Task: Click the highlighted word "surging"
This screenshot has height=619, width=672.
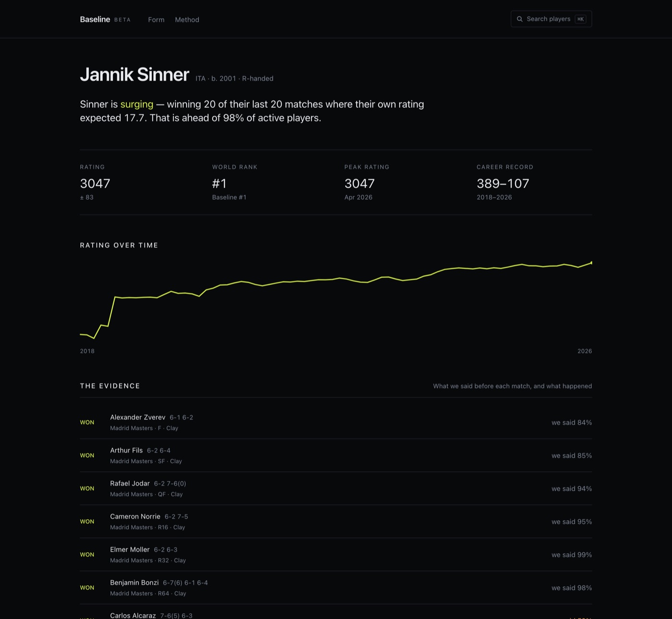Action: point(137,104)
